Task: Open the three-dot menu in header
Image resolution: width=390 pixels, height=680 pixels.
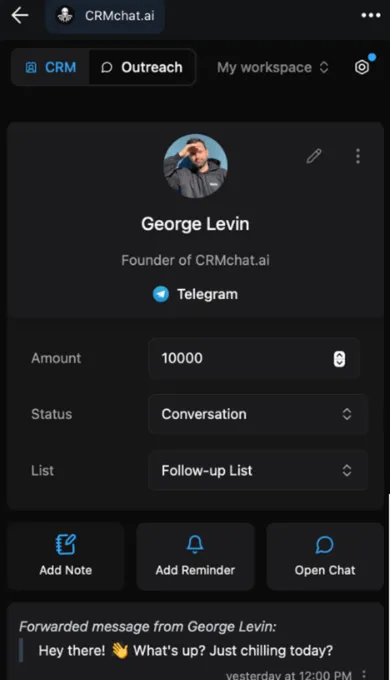Action: [x=370, y=16]
